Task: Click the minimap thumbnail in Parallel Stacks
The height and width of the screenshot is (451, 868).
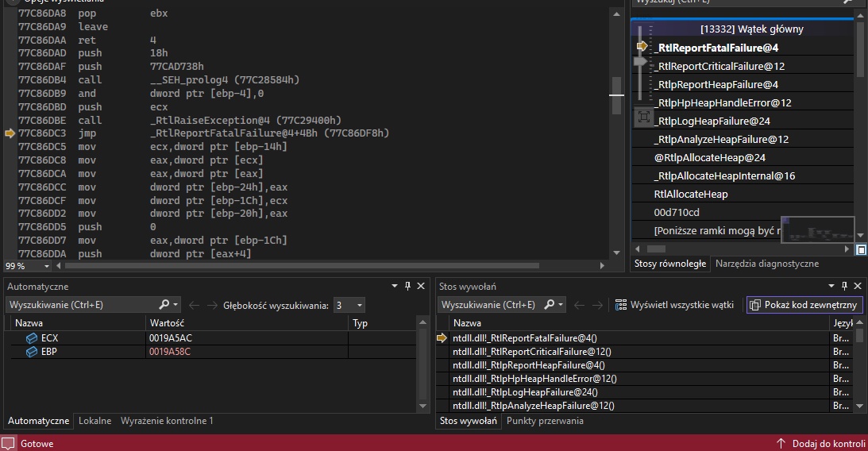Action: pyautogui.click(x=818, y=230)
